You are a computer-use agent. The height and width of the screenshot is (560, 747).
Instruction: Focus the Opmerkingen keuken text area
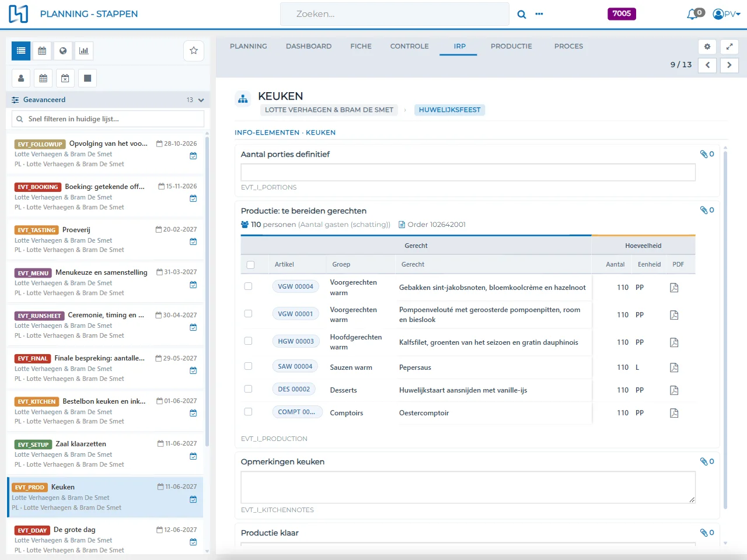pos(468,487)
